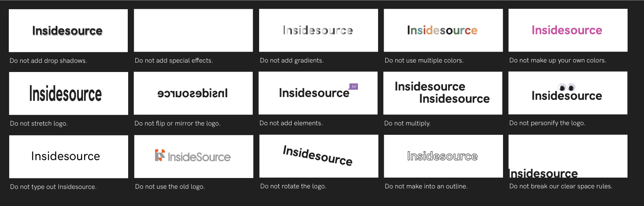Screen dimensions: 644x206
Task: Click the "Do not use multiple colors." caption
Action: pyautogui.click(x=424, y=60)
